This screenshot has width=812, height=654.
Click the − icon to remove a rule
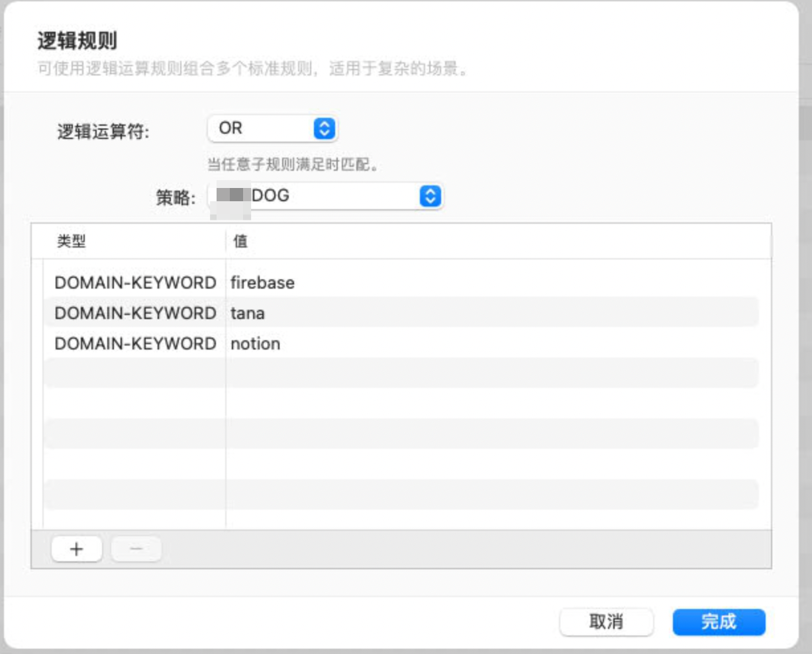coord(136,548)
